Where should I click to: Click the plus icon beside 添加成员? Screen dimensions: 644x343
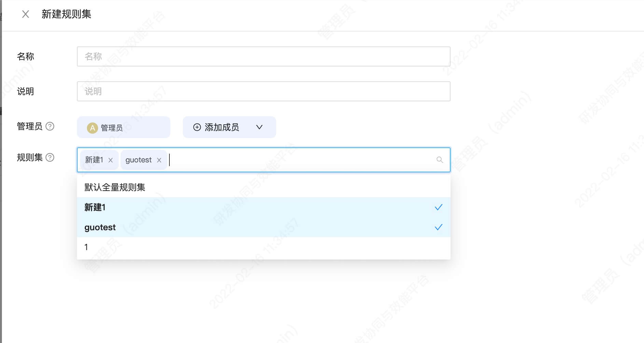click(197, 127)
